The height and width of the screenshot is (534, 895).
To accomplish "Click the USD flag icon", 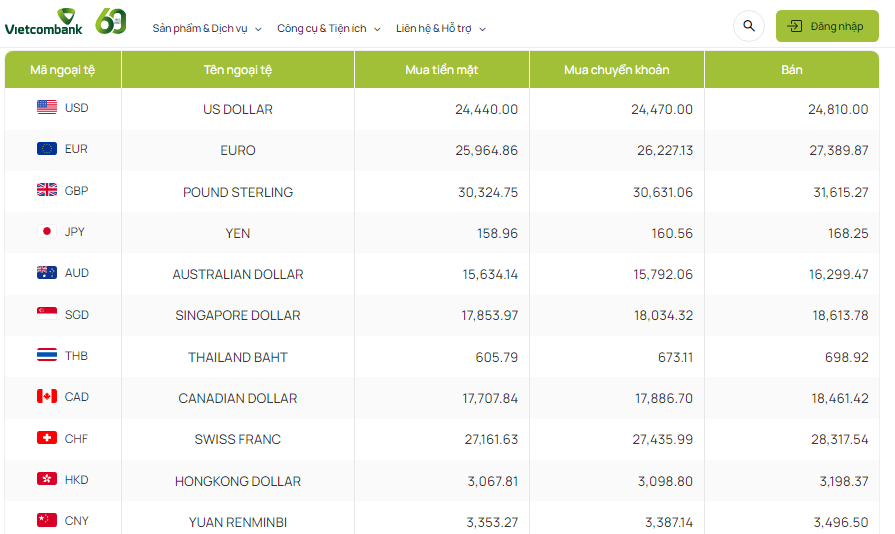I will click(47, 108).
